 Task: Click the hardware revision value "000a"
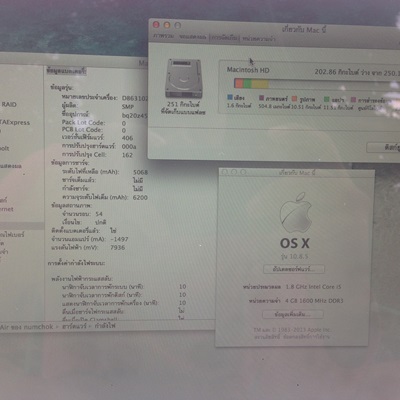(x=129, y=147)
